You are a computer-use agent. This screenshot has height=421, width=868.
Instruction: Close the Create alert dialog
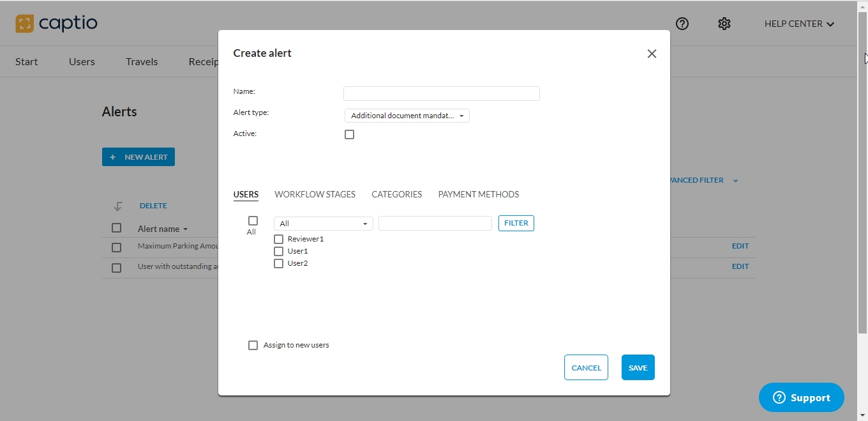[652, 54]
